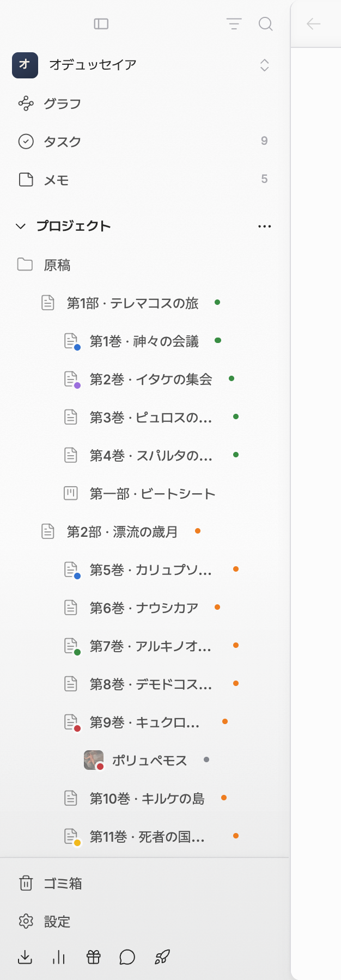341x980 pixels.
Task: Click the download/import tray icon
Action: 25,957
